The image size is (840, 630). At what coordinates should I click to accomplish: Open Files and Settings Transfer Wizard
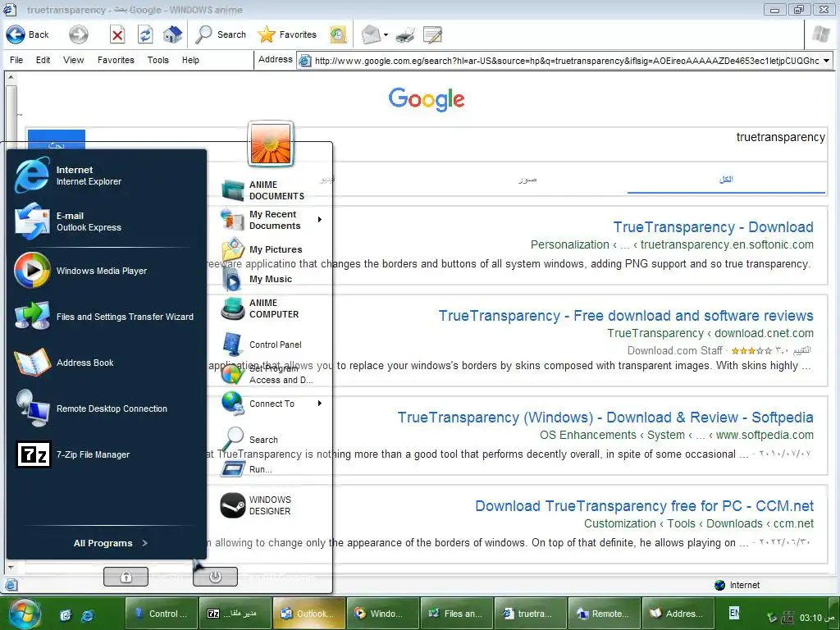[106, 317]
